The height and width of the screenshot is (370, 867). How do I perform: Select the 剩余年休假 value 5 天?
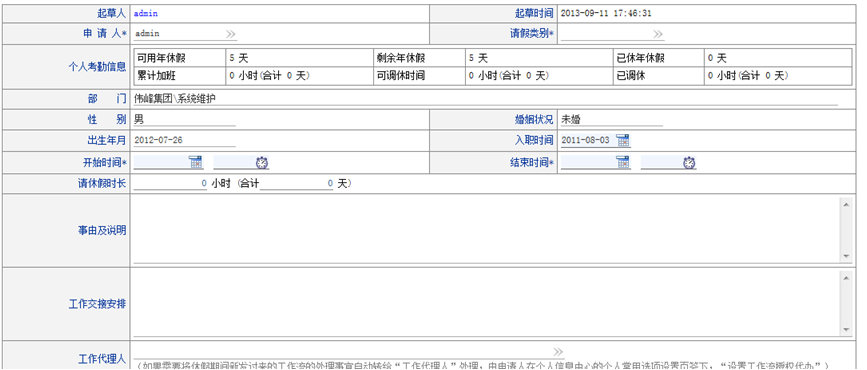(x=478, y=58)
